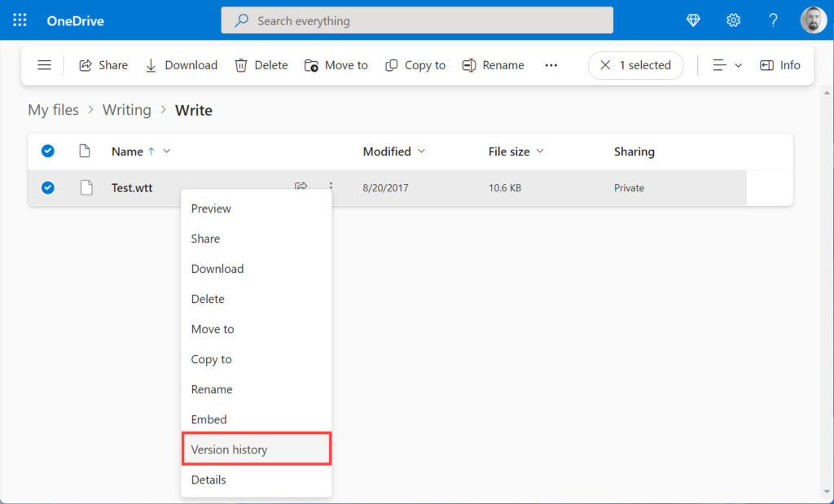Clear selection with the X beside 1 selected
The width and height of the screenshot is (834, 504).
coord(604,64)
